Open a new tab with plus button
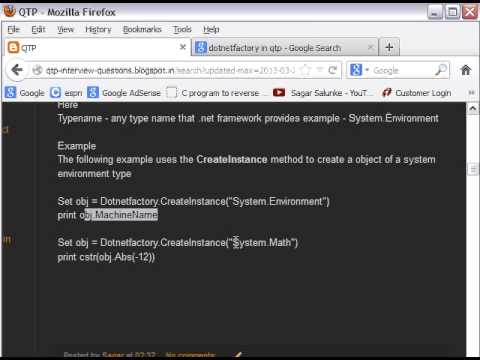Screen dimensions: 480x360 tap(389, 47)
